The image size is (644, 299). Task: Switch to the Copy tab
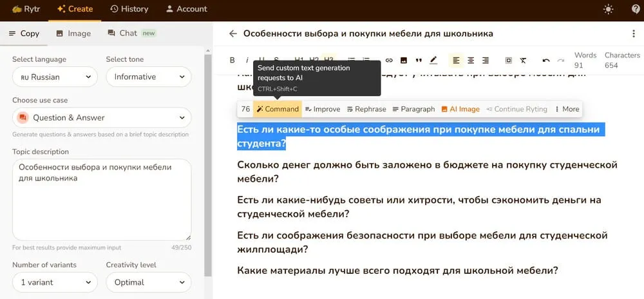pos(24,34)
